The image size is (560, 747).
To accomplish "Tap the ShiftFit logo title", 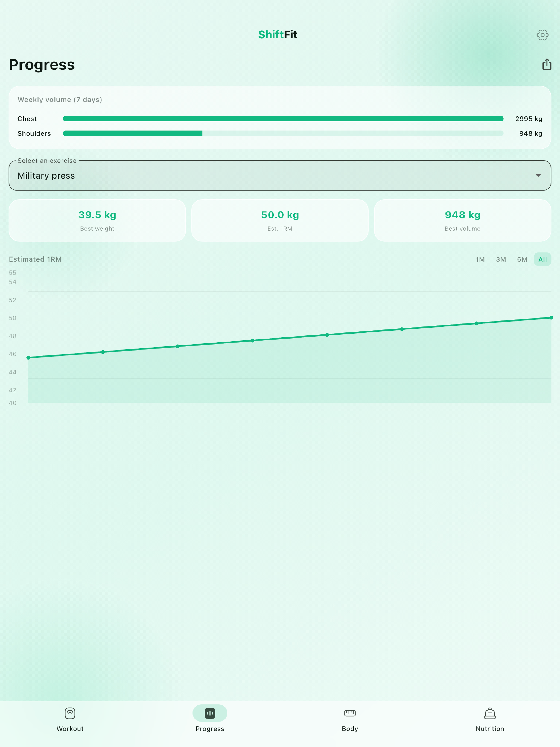I will [x=278, y=34].
